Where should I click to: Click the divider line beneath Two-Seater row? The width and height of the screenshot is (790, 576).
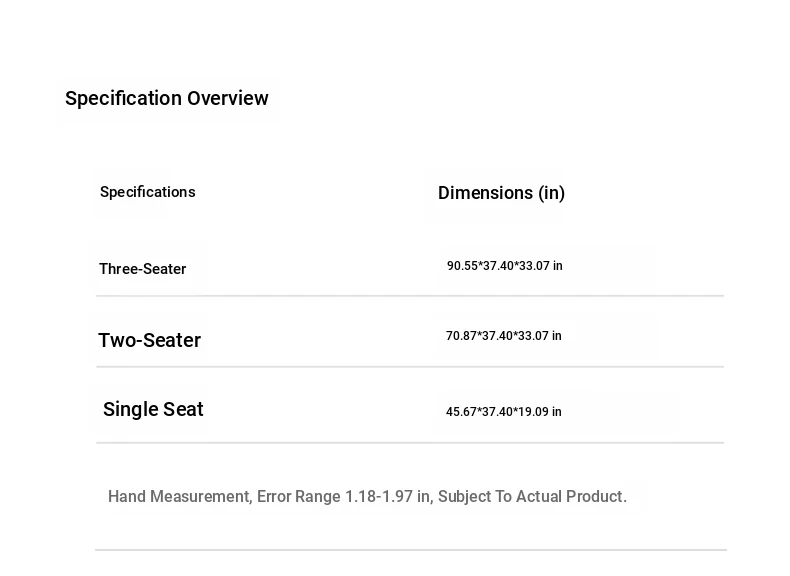point(410,367)
